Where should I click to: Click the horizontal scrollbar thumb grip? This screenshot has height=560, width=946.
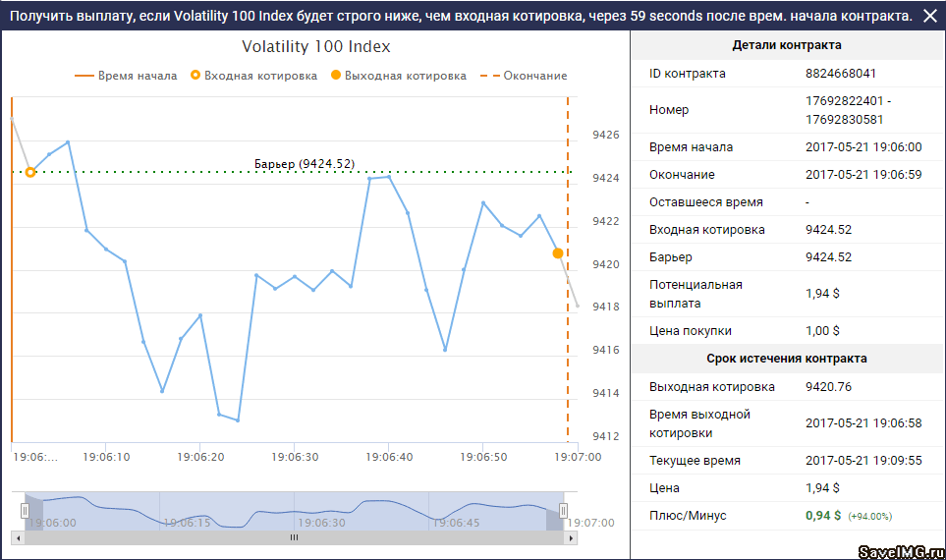coord(293,538)
